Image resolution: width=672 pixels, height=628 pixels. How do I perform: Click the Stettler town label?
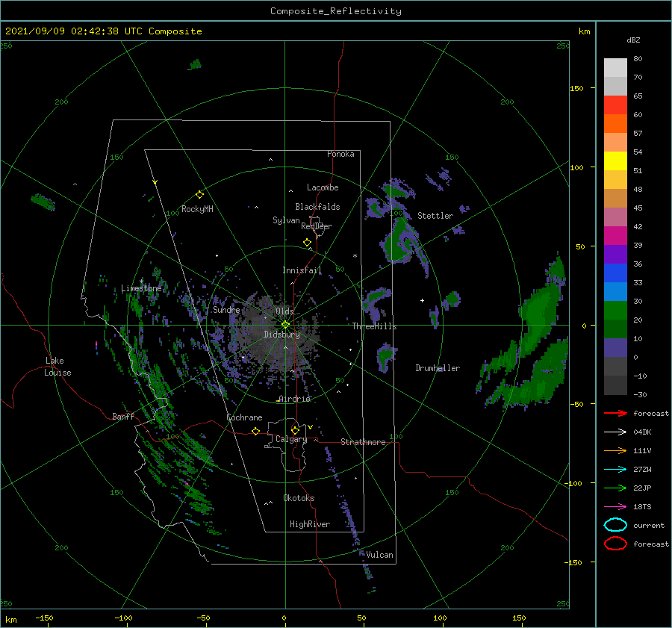tap(435, 216)
